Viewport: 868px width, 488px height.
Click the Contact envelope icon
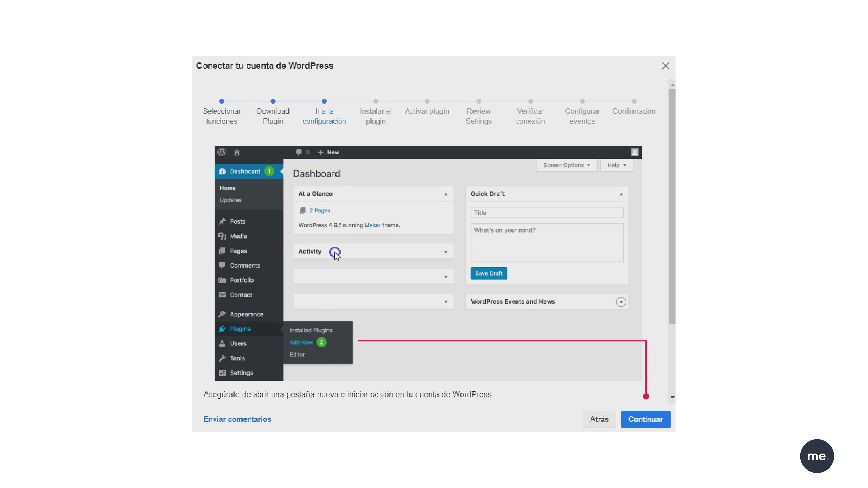click(x=222, y=295)
